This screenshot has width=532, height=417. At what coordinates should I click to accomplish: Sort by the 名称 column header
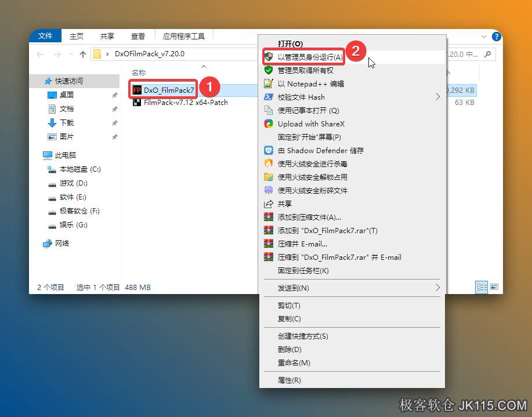point(139,72)
